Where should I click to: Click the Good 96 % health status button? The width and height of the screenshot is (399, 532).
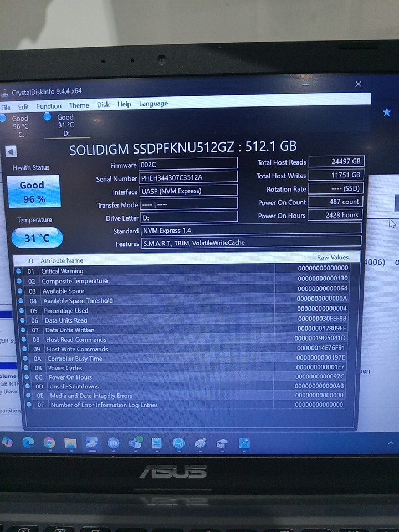pos(33,192)
